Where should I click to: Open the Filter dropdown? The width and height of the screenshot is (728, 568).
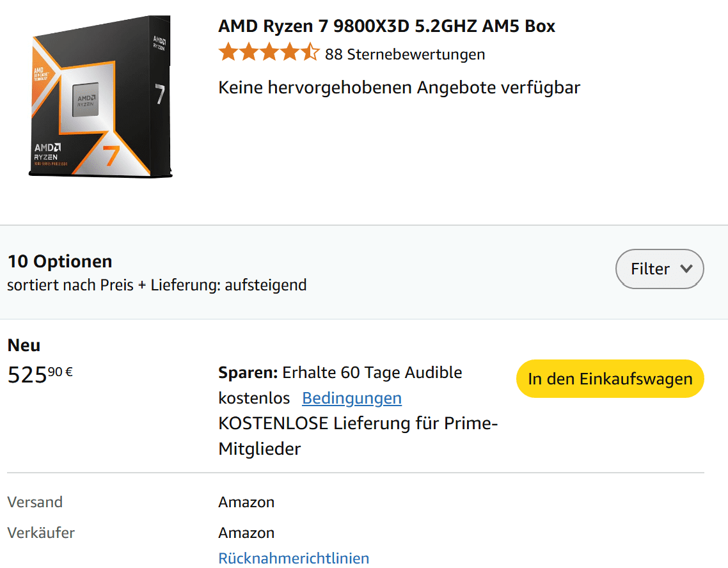pyautogui.click(x=659, y=269)
